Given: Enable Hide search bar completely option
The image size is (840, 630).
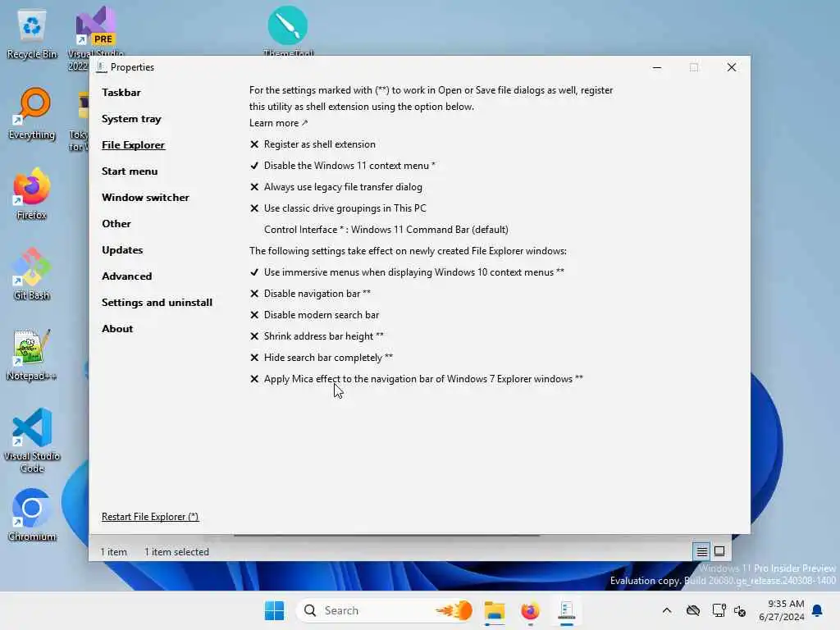Looking at the screenshot, I should coord(322,358).
